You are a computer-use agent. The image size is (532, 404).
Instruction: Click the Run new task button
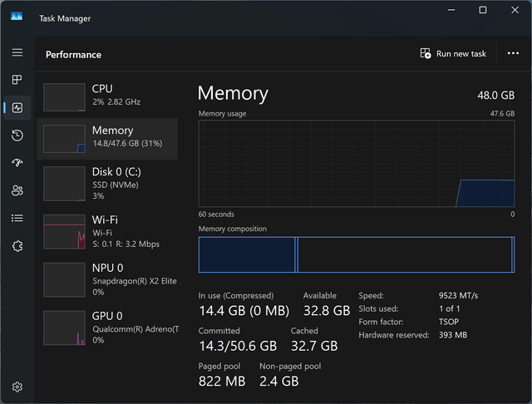453,53
